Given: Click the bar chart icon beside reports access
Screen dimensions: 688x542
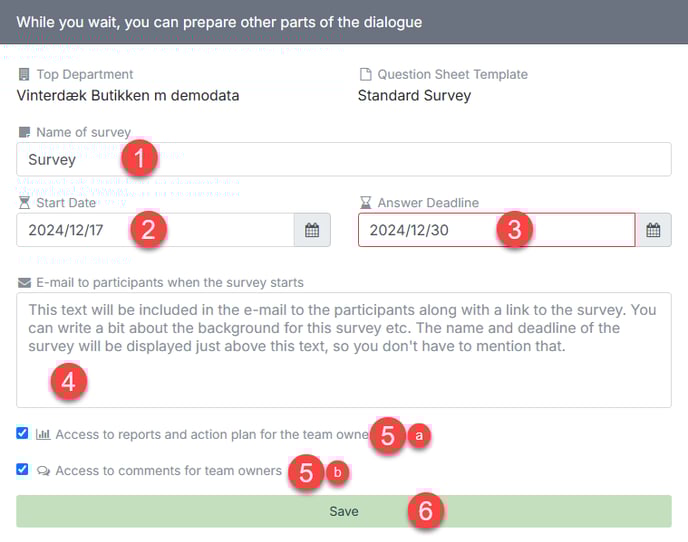Looking at the screenshot, I should [43, 434].
